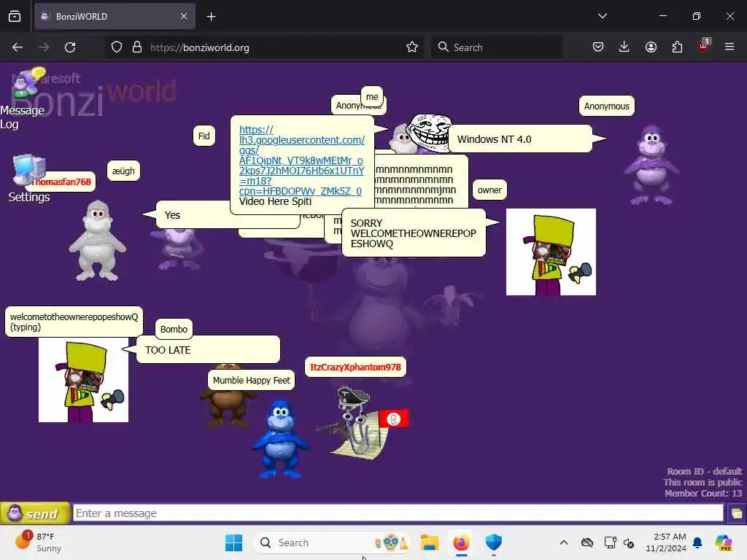Open the Pocket save icon

click(598, 47)
